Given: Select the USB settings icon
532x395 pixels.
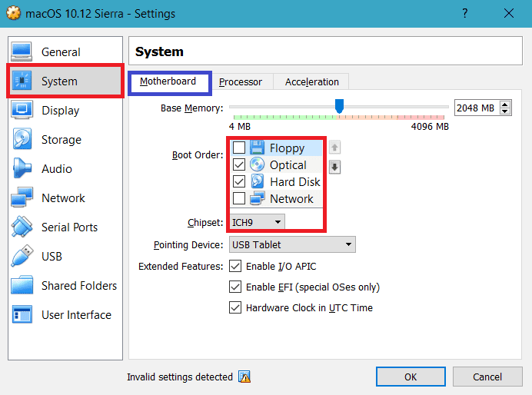Looking at the screenshot, I should point(22,256).
